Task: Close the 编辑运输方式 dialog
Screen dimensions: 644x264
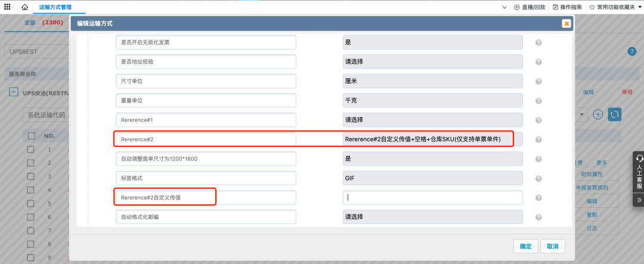Action: click(x=566, y=23)
